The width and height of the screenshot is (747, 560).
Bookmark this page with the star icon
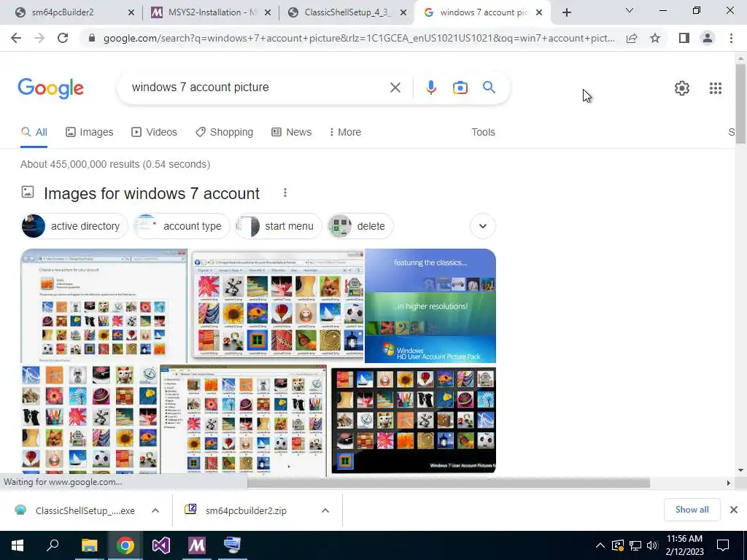[x=655, y=38]
